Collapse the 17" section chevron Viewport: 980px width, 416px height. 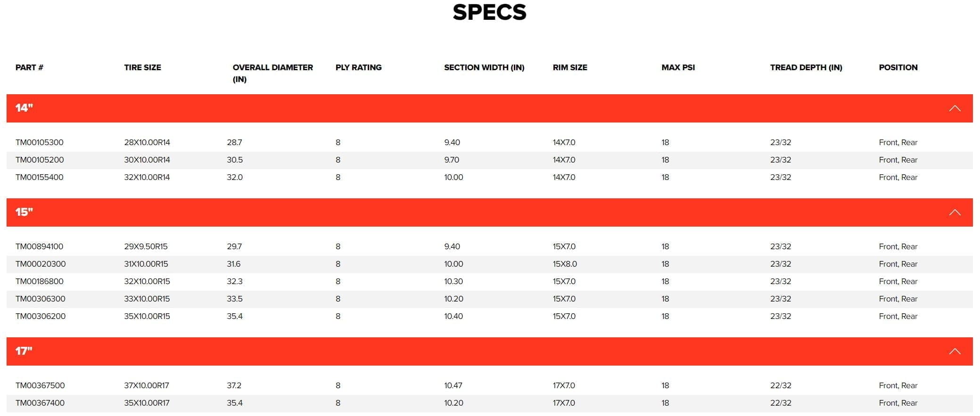[x=954, y=351]
